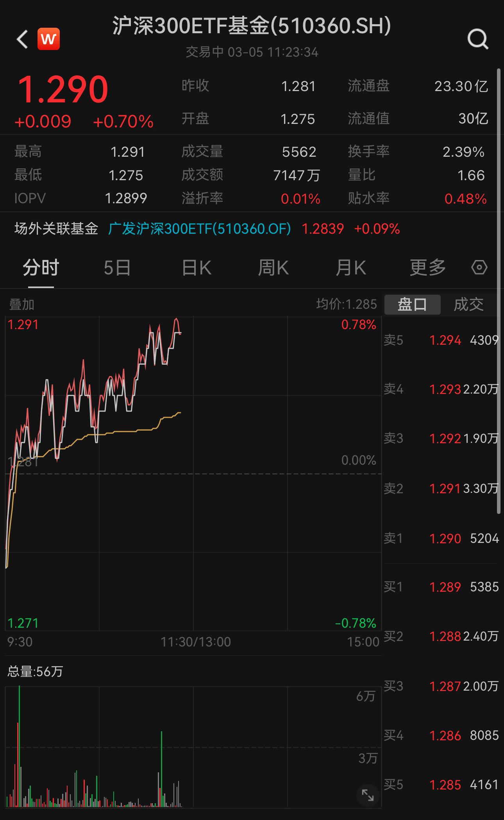Viewport: 504px width, 820px height.
Task: Tap the 流通值 value 30亿
Action: pos(474,118)
